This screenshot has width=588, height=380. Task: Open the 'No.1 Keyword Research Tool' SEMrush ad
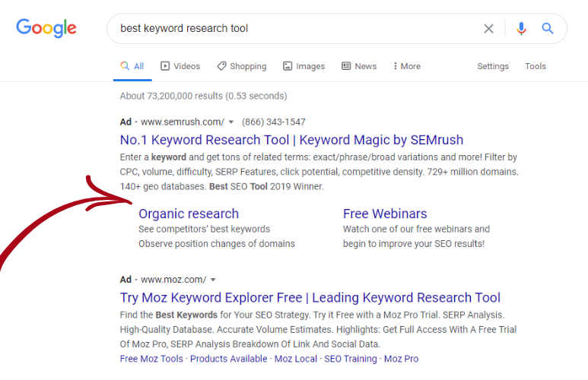tap(291, 140)
